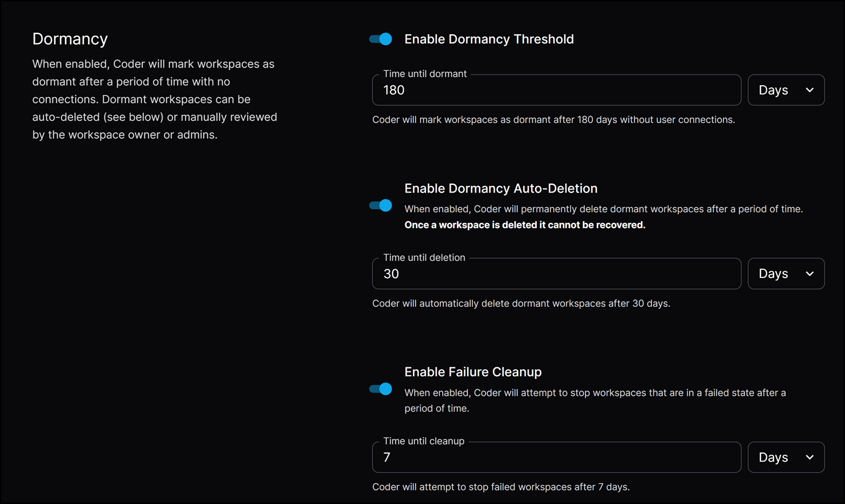This screenshot has width=845, height=504.
Task: Click the 'delete dormant workspaces after 30 days' hint
Action: point(521,303)
